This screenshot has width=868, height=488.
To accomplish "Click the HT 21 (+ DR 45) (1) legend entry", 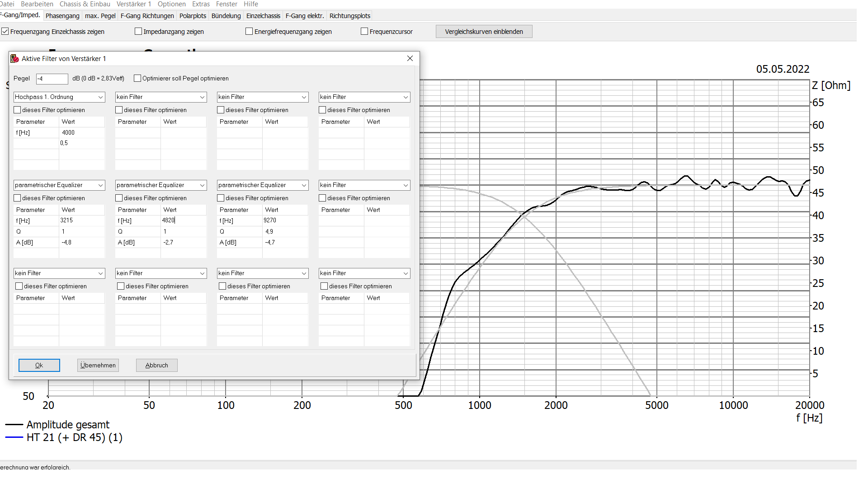I will pyautogui.click(x=64, y=437).
